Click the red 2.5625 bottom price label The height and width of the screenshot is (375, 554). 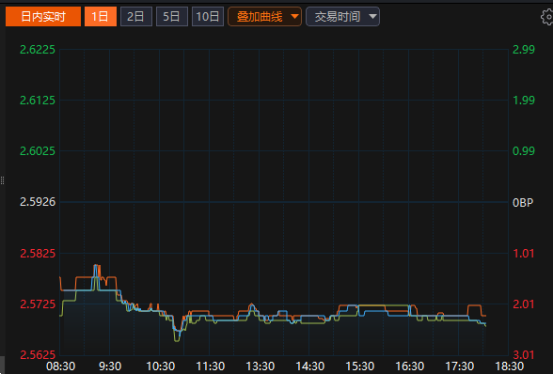tap(37, 355)
